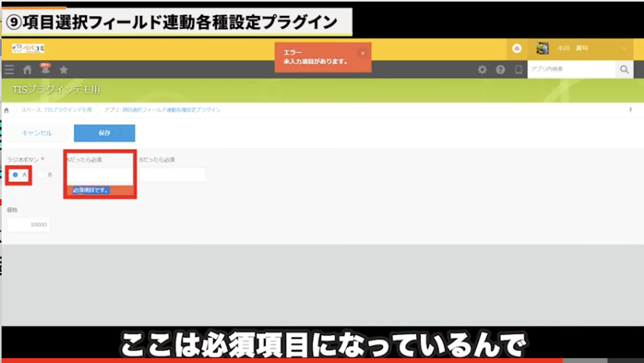Click the Aだったら必須 text field
This screenshot has height=363, width=644.
click(100, 174)
